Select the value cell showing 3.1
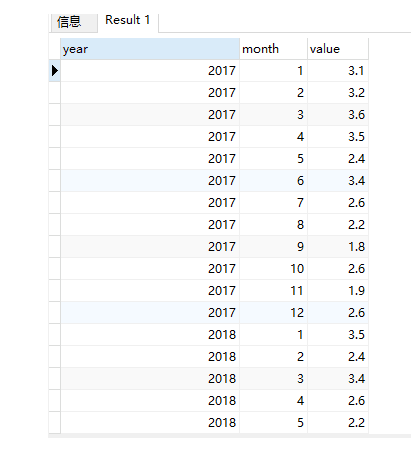The height and width of the screenshot is (450, 411). [x=338, y=71]
